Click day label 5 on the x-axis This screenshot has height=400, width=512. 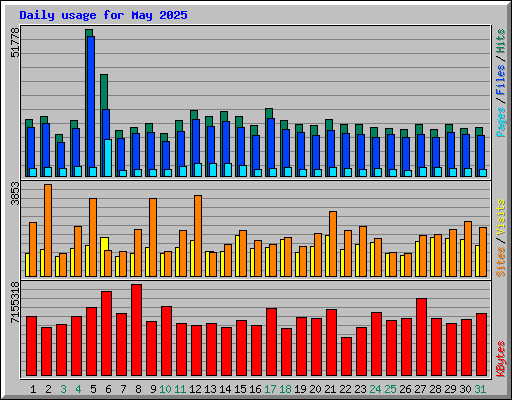(93, 389)
